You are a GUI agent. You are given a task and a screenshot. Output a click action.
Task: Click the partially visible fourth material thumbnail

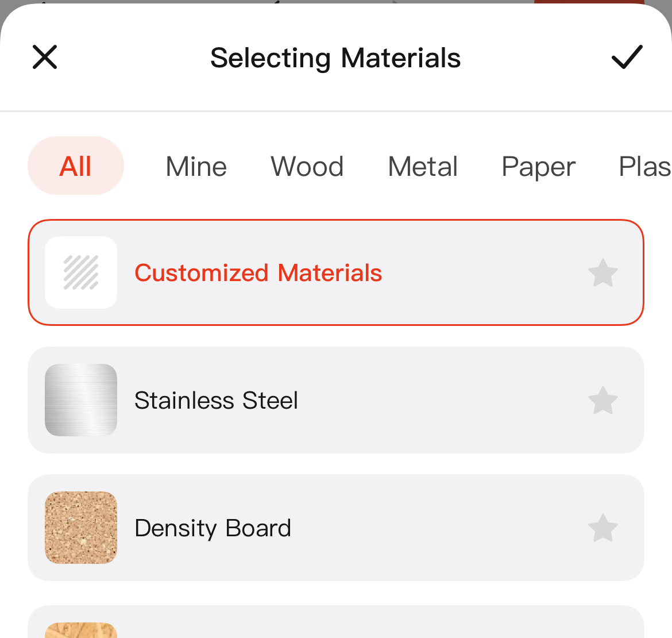pyautogui.click(x=81, y=630)
